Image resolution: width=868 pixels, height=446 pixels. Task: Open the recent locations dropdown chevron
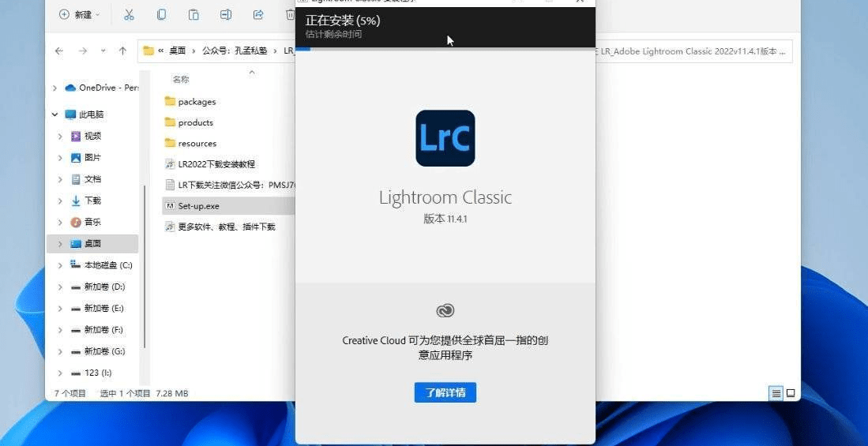(x=103, y=51)
